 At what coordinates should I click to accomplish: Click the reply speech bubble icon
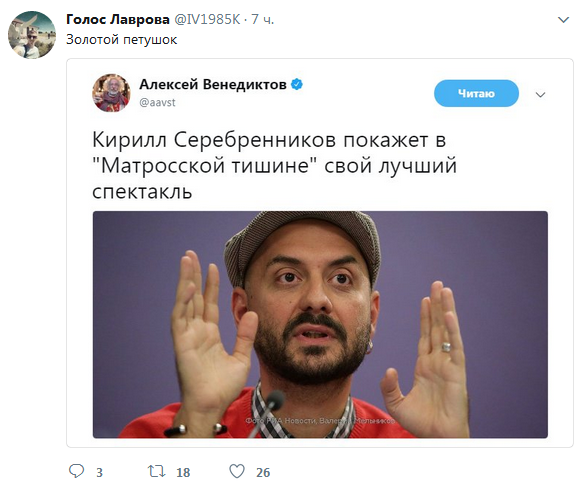[x=76, y=471]
